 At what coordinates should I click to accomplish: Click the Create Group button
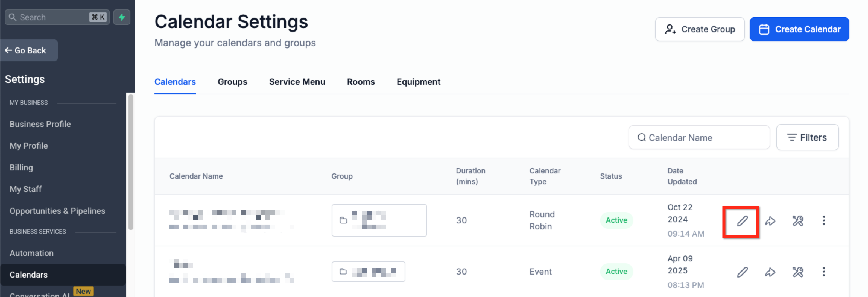click(x=699, y=29)
